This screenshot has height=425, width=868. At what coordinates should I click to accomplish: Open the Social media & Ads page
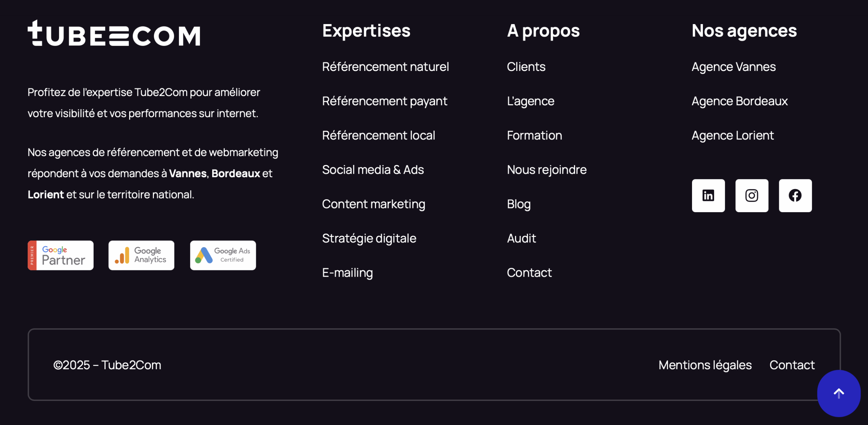click(x=373, y=169)
